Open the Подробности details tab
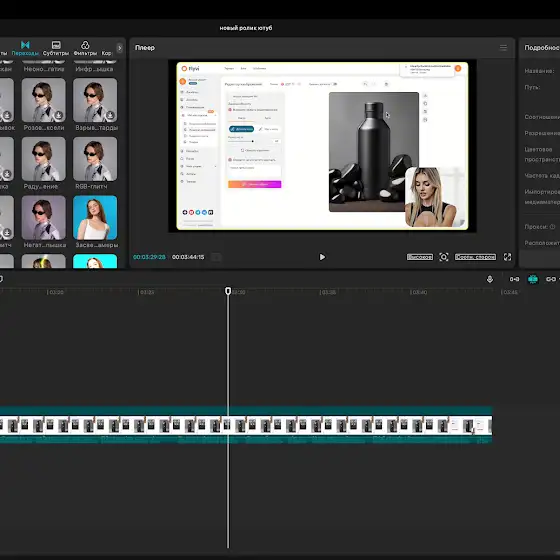Screen dimensions: 560x560 click(542, 48)
